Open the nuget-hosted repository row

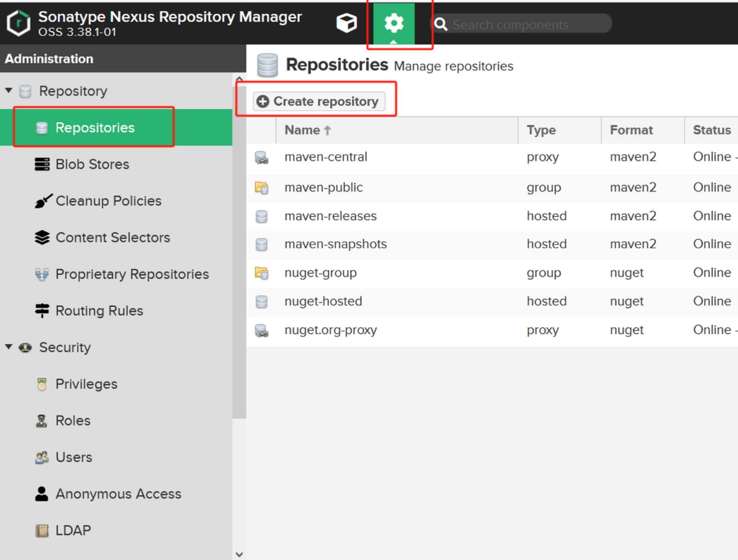(x=492, y=302)
